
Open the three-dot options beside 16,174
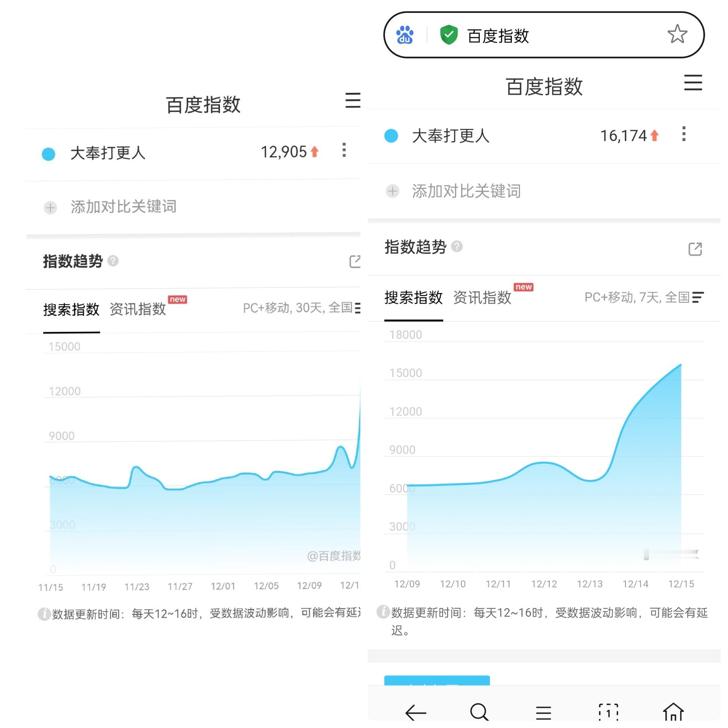(684, 134)
